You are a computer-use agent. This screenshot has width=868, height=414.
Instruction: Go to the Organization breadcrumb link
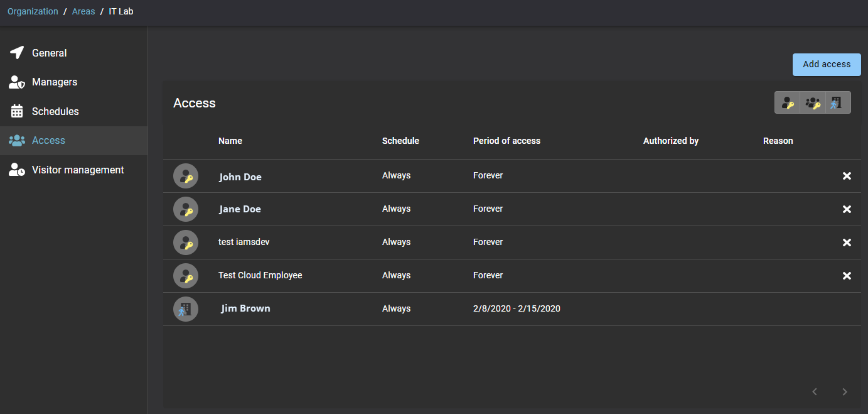click(33, 11)
